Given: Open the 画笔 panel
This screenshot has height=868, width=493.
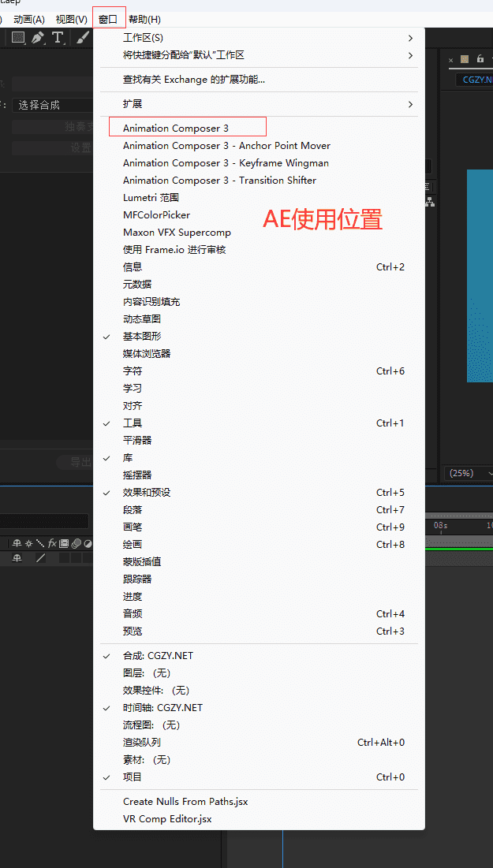Looking at the screenshot, I should tap(259, 527).
